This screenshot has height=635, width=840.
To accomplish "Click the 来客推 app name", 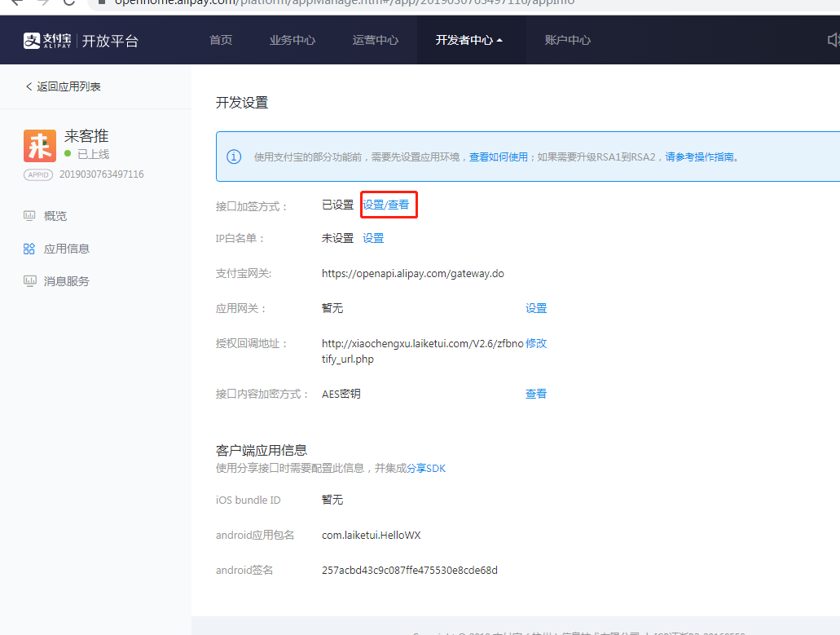I will click(x=86, y=136).
